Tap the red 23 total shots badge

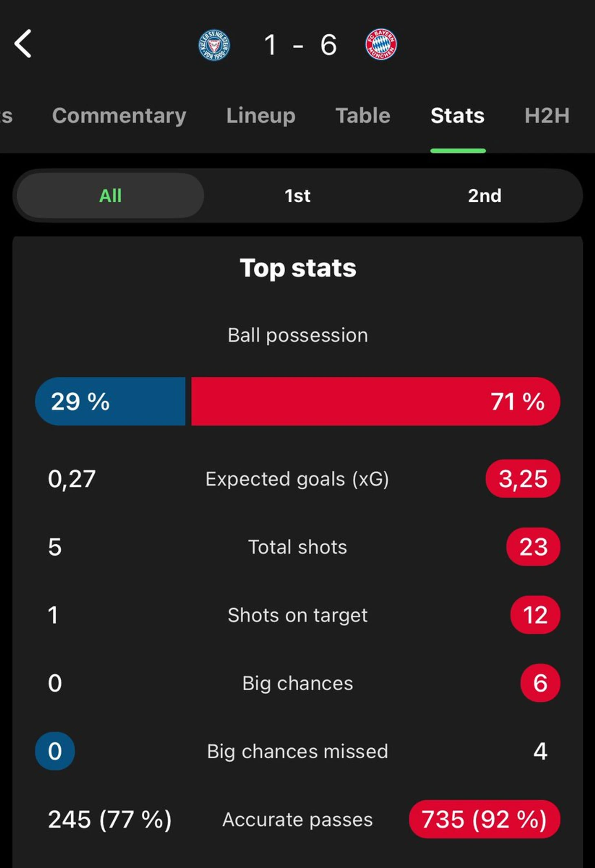coord(533,547)
